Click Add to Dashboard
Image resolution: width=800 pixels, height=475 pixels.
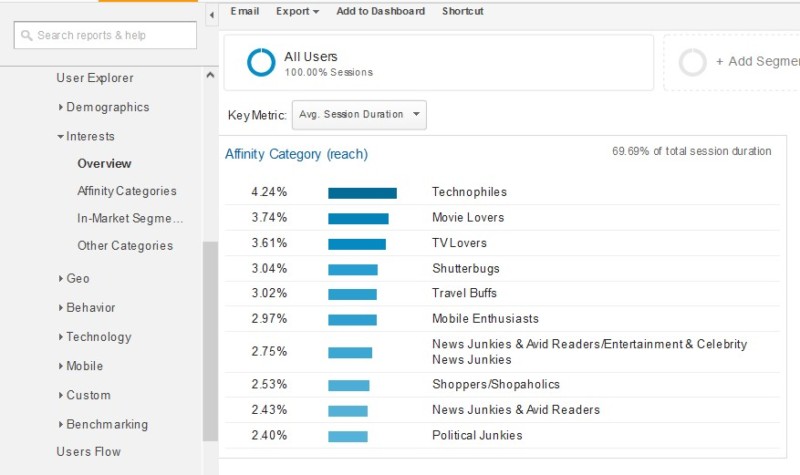pos(380,11)
